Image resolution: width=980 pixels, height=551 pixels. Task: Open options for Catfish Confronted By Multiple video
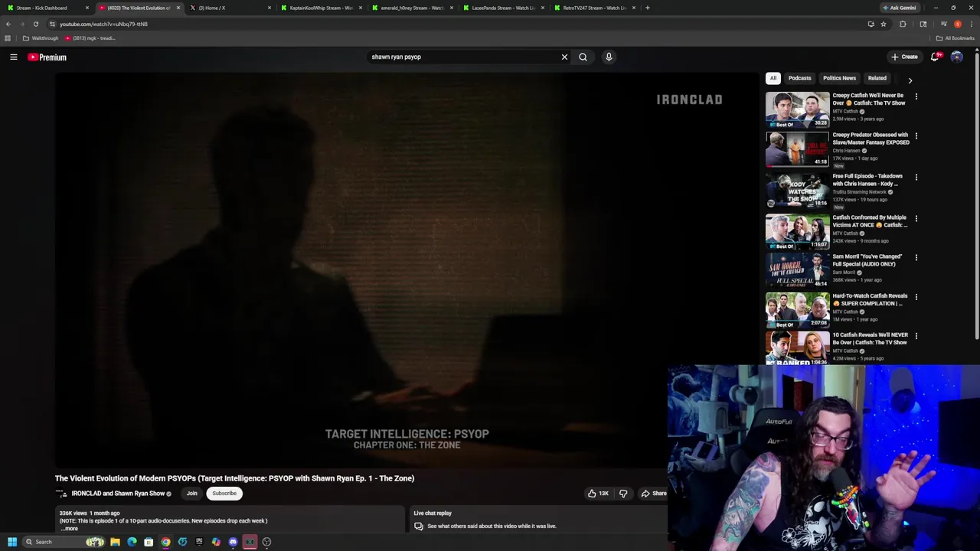tap(916, 218)
